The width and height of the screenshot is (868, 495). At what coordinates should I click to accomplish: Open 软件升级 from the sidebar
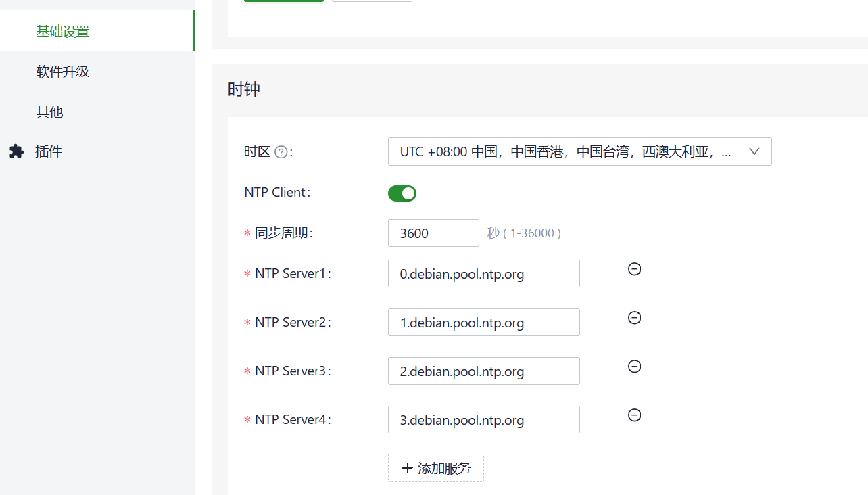pyautogui.click(x=63, y=72)
